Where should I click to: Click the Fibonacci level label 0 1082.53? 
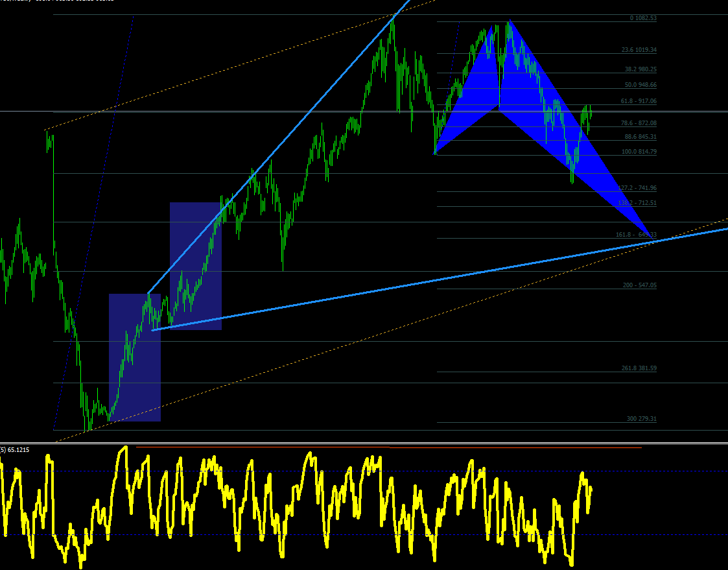[643, 18]
